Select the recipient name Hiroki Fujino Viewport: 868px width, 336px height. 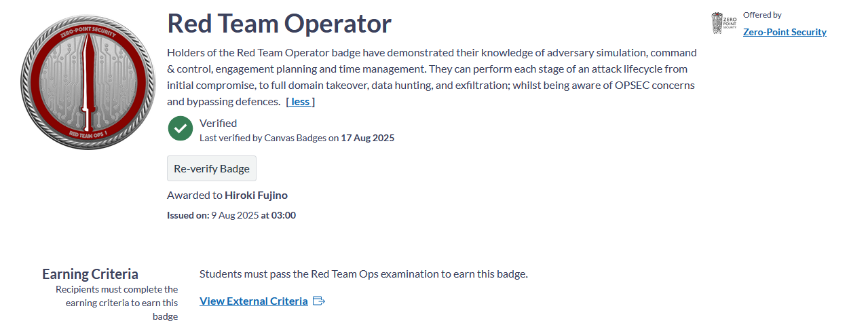click(x=256, y=195)
